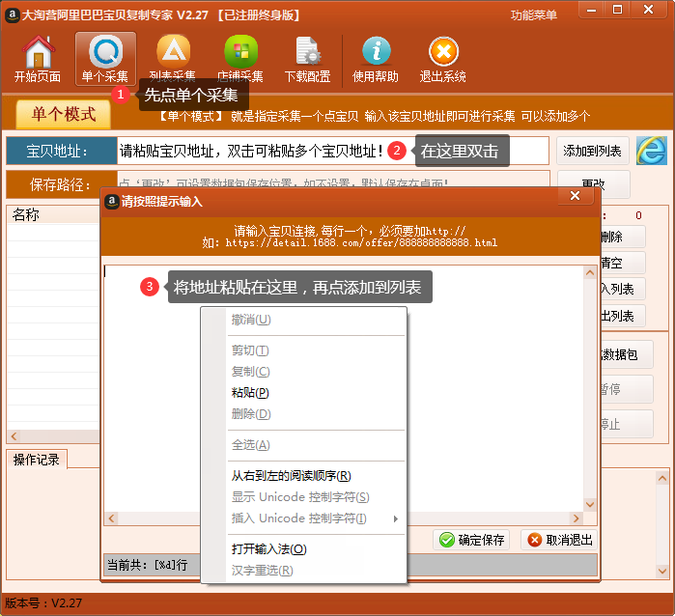Select the 单个采集 toolbar icon
This screenshot has height=616, width=675.
tap(105, 59)
